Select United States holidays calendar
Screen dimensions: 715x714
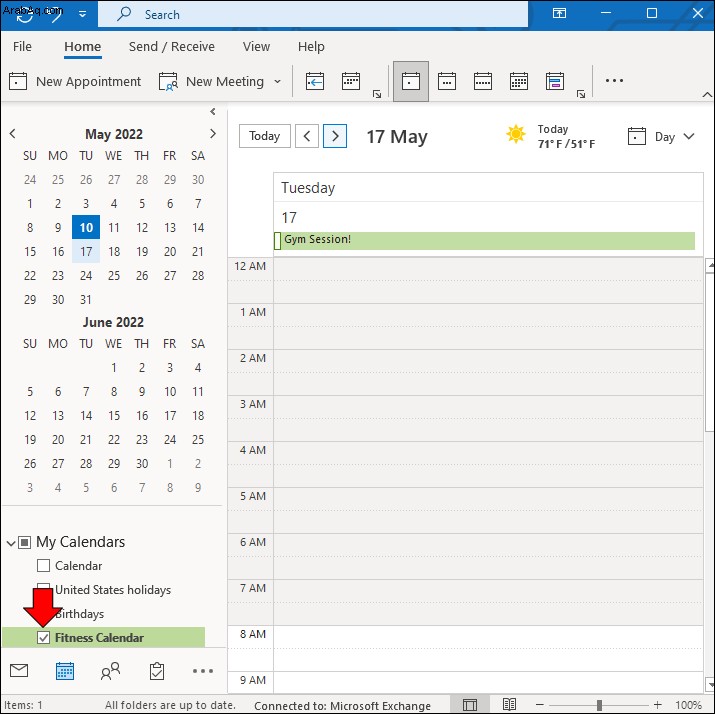coord(113,590)
